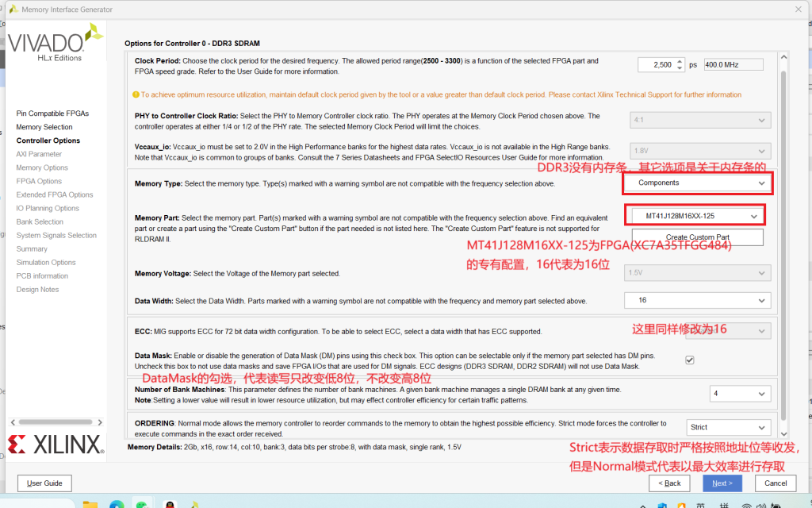Viewport: 812px width, 508px height.
Task: Click the 400.0 MHz frequency field
Action: pos(733,65)
